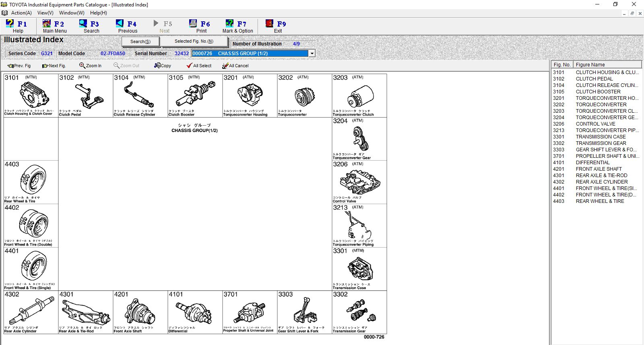The image size is (644, 345).
Task: Select figure 4403 Rear Wheel & Tire
Action: coord(31,182)
